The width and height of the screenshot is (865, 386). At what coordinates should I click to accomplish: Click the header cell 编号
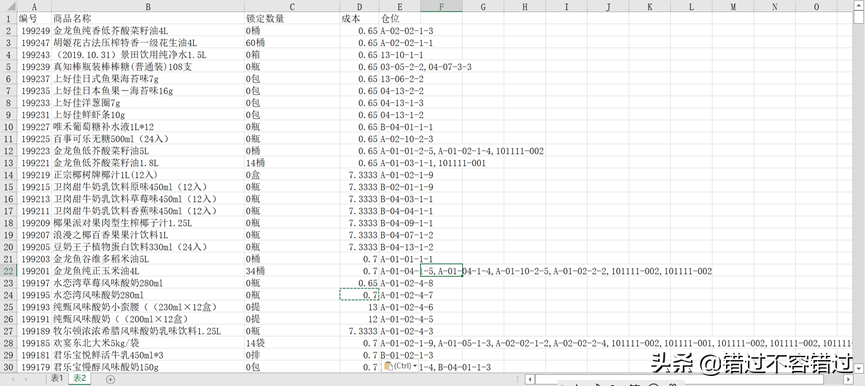pyautogui.click(x=34, y=18)
